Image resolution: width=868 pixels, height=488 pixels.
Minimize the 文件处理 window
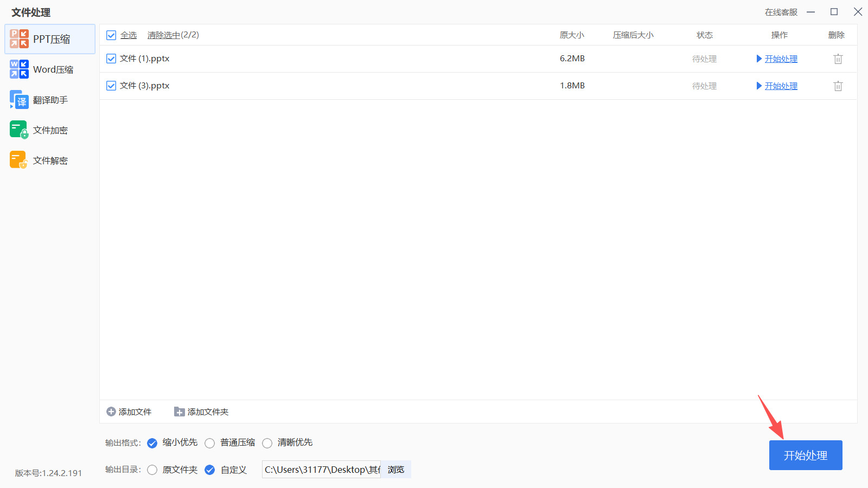pyautogui.click(x=811, y=12)
